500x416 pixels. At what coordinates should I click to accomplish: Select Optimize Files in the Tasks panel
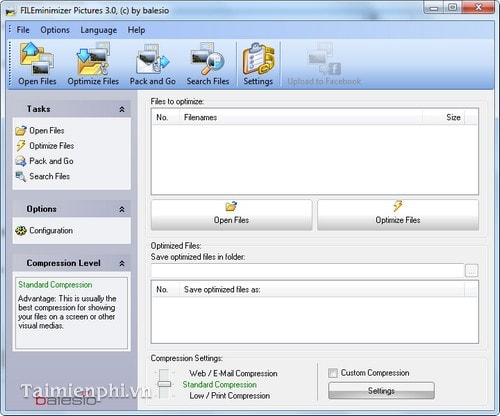tap(45, 146)
